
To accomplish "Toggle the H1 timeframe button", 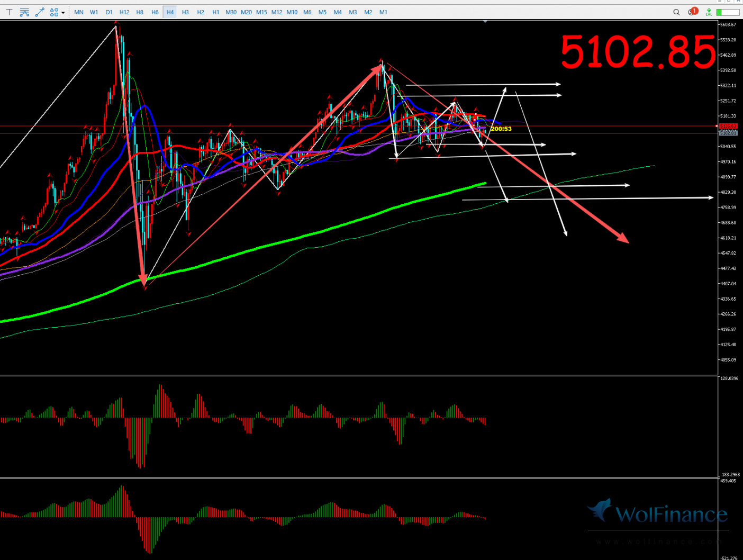I will (215, 12).
